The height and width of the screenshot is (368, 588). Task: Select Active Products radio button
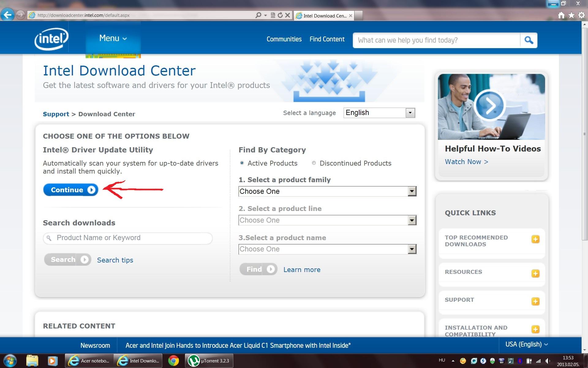pos(242,163)
